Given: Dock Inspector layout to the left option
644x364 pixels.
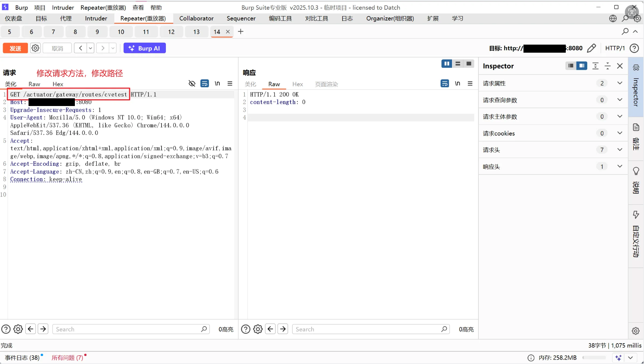Looking at the screenshot, I should [570, 66].
